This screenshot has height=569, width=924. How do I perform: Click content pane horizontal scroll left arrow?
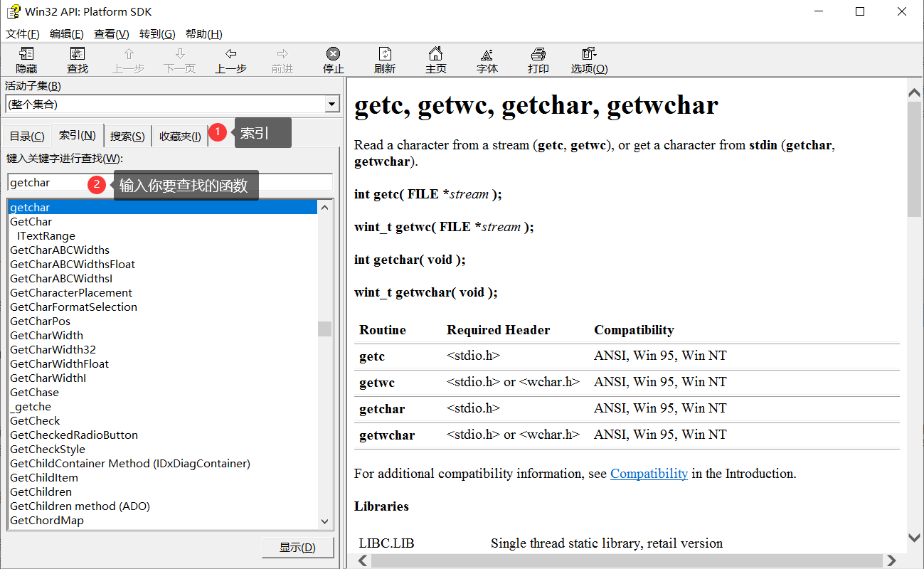click(363, 561)
